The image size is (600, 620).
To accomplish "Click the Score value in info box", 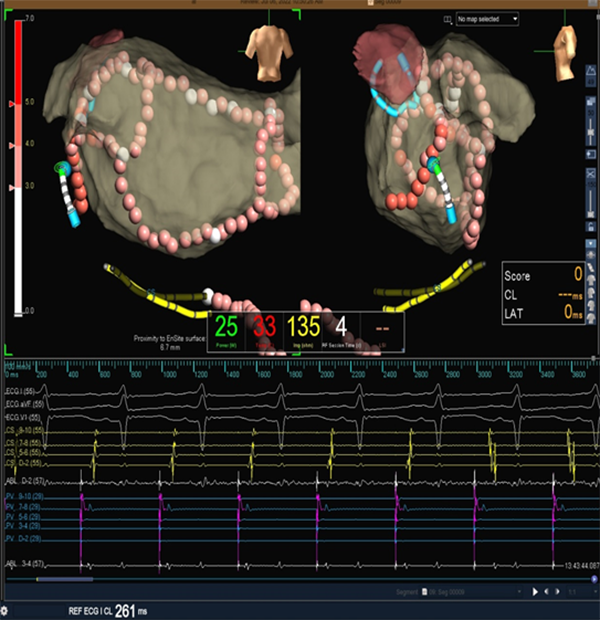I will (x=578, y=274).
